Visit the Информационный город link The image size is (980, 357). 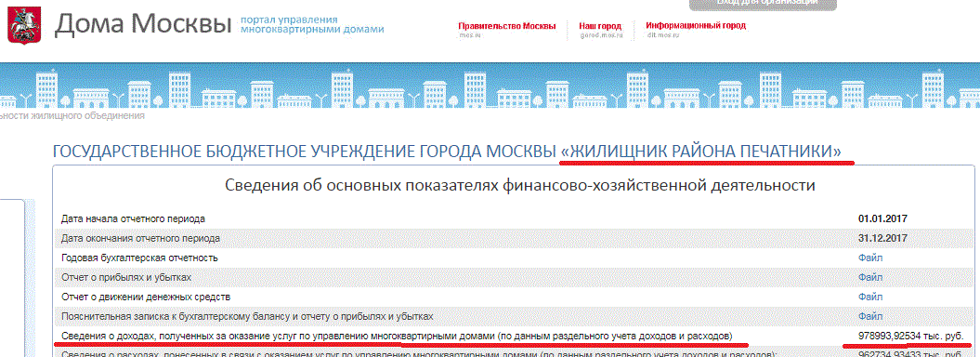pos(696,26)
